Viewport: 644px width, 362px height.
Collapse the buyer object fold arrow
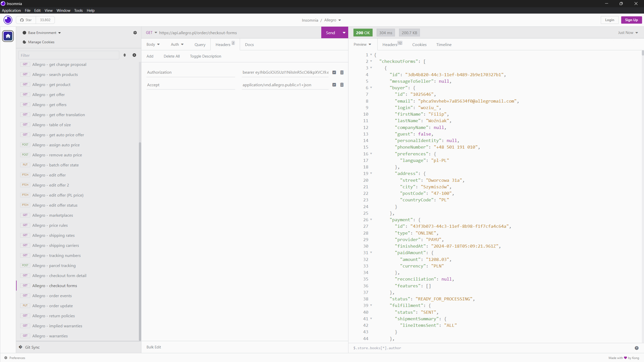(371, 88)
